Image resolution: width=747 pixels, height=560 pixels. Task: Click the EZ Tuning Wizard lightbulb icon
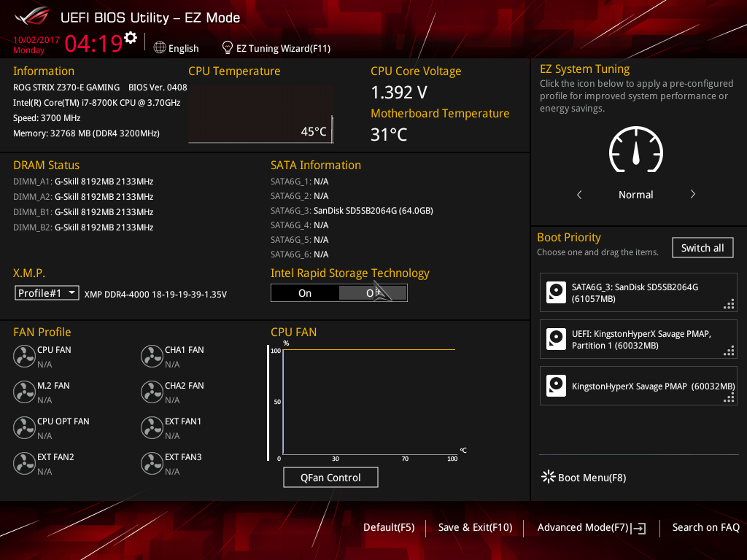[x=228, y=47]
